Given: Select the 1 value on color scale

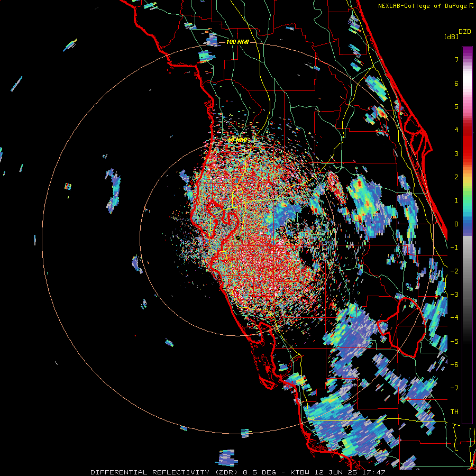Looking at the screenshot, I should [456, 200].
